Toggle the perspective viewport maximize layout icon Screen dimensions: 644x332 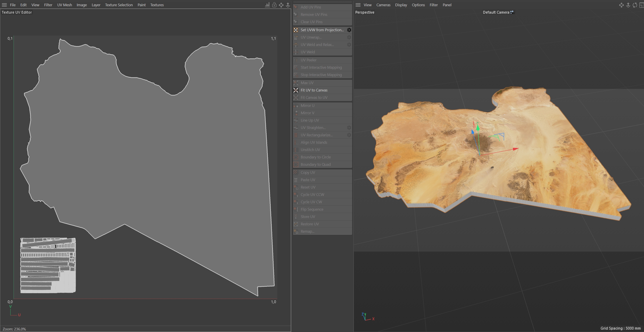tap(641, 5)
